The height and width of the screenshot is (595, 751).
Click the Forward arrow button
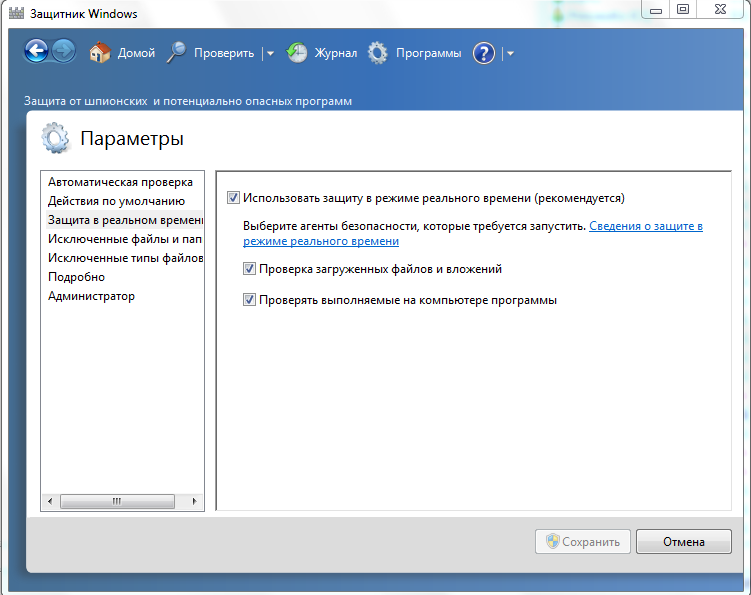point(63,51)
